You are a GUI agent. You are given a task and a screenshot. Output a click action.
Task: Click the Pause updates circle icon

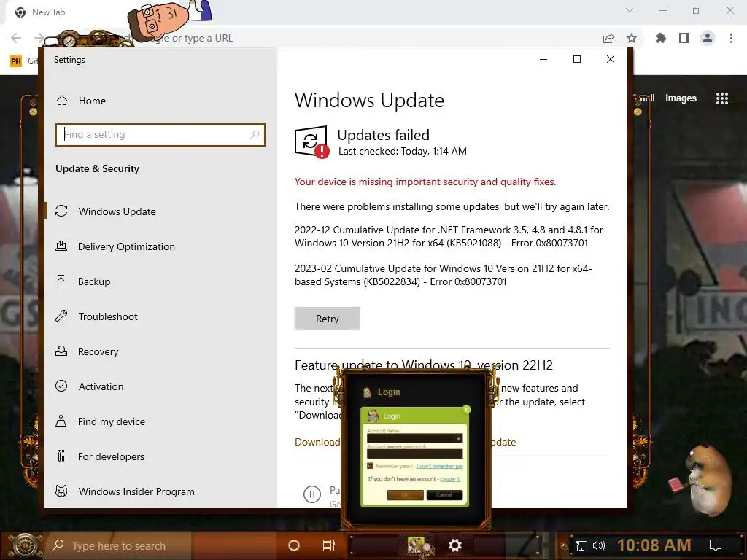312,494
